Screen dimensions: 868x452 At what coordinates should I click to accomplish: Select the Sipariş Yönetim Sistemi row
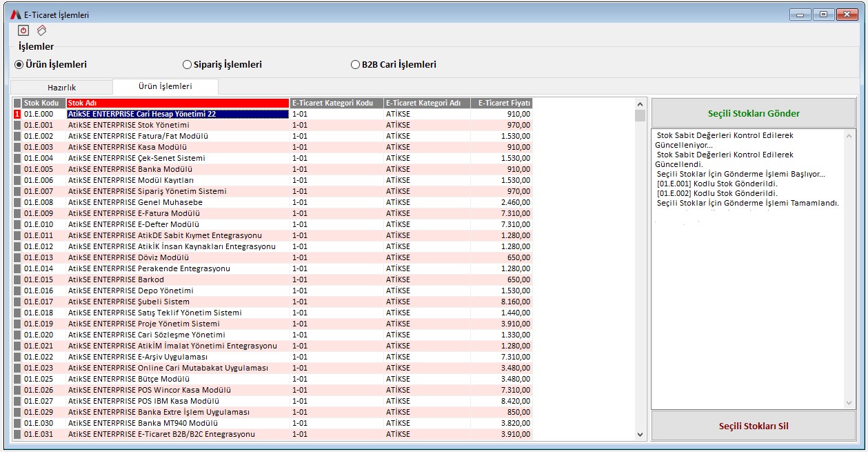(x=273, y=191)
